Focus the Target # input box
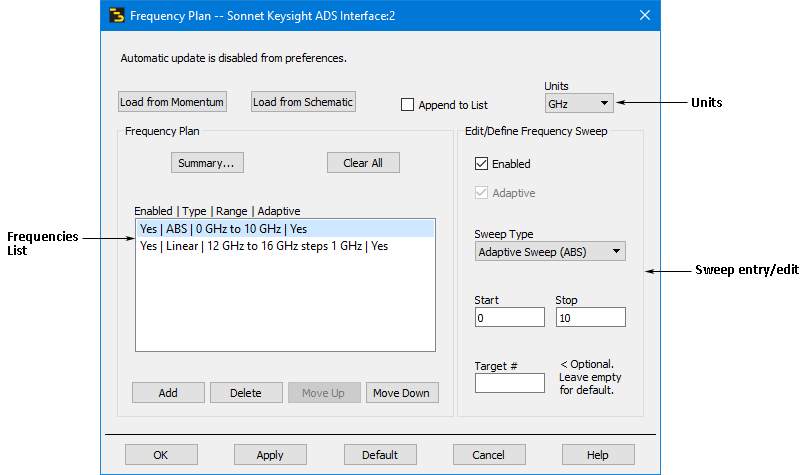This screenshot has width=805, height=475. [x=509, y=383]
